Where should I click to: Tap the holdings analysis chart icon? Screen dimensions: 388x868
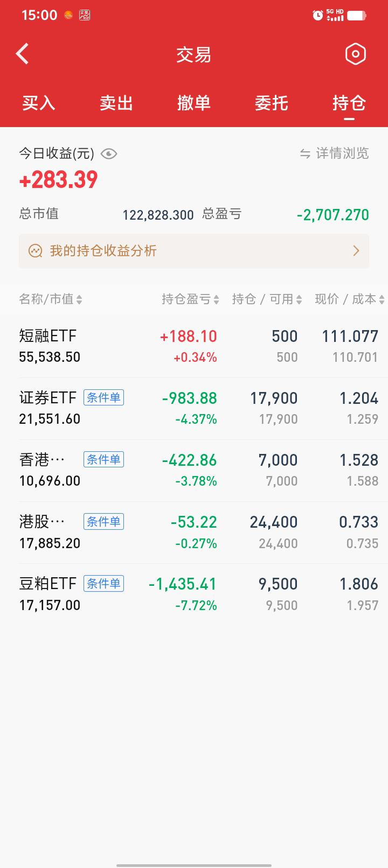click(36, 251)
